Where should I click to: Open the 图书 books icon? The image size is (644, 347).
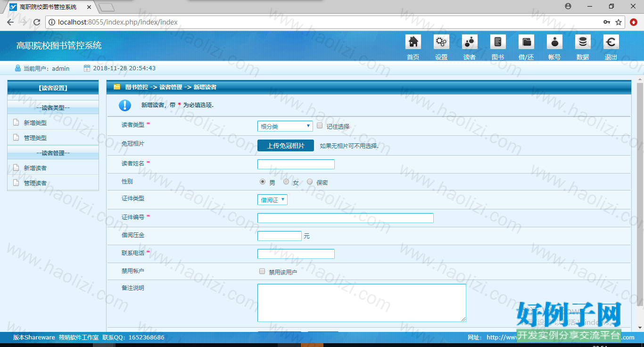[498, 42]
